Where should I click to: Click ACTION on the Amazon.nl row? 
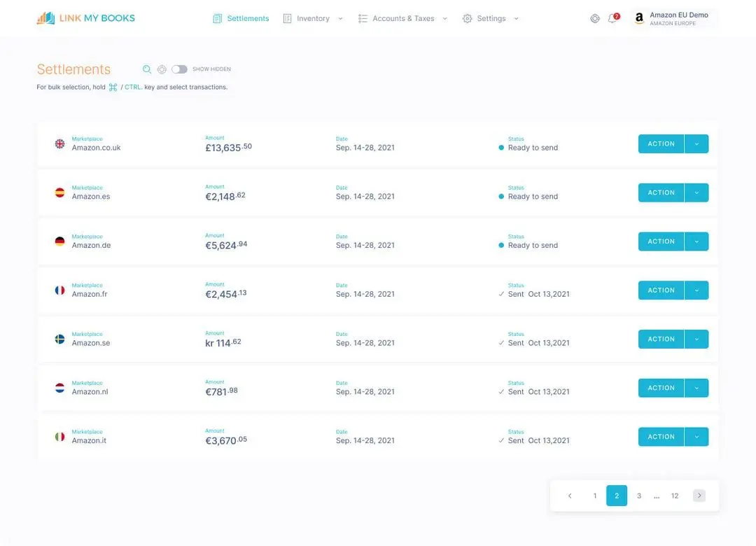tap(660, 387)
